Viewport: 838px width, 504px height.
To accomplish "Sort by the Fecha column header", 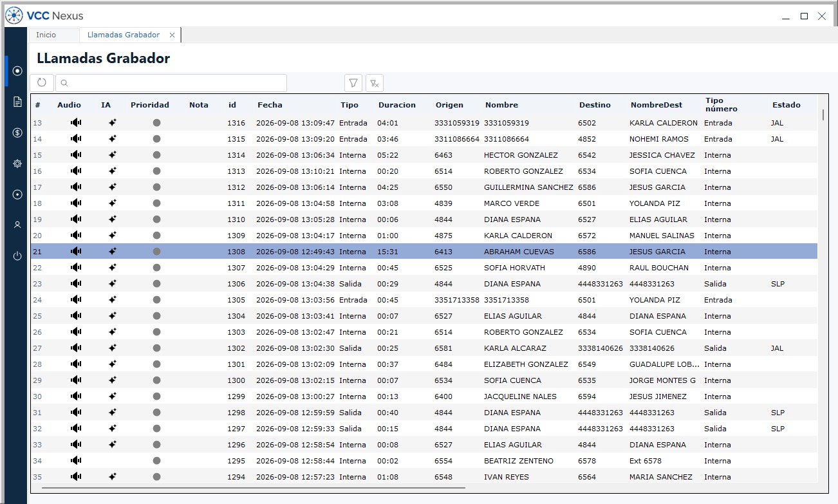I will point(270,105).
